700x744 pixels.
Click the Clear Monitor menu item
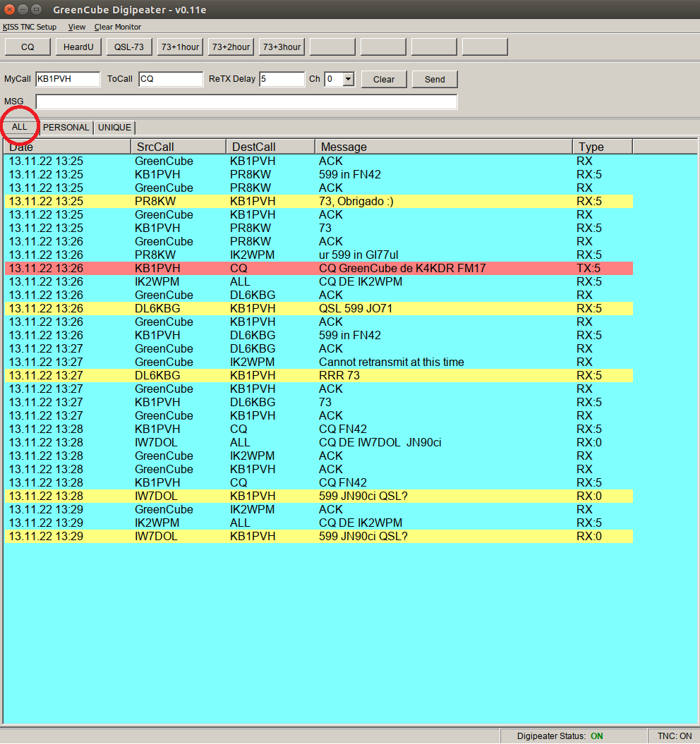pyautogui.click(x=117, y=27)
